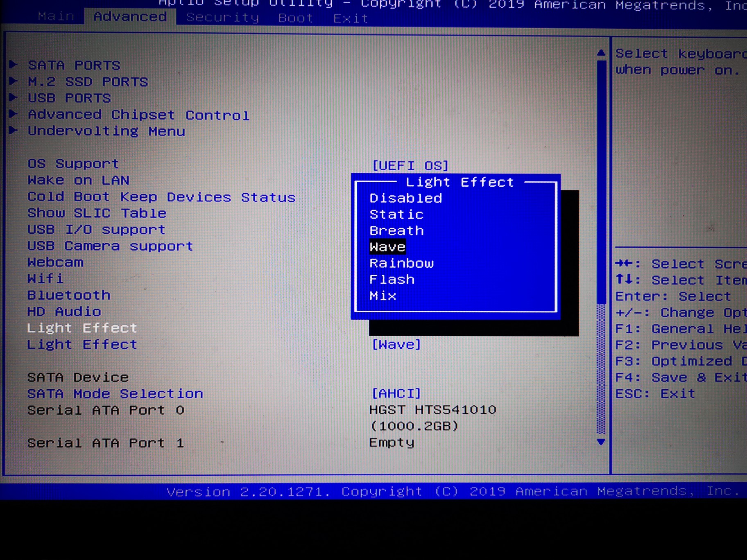Open M.2 SSD PORTS submenu
The height and width of the screenshot is (560, 747).
point(88,81)
